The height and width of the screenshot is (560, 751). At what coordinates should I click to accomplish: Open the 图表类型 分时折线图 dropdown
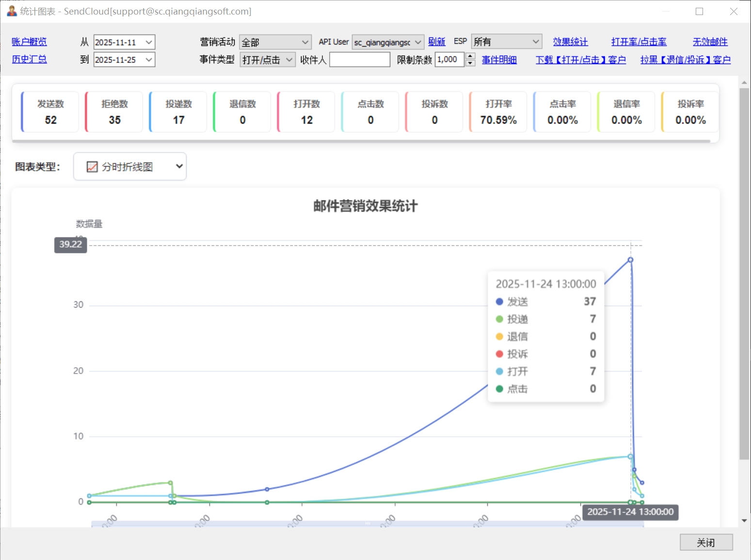pyautogui.click(x=130, y=167)
